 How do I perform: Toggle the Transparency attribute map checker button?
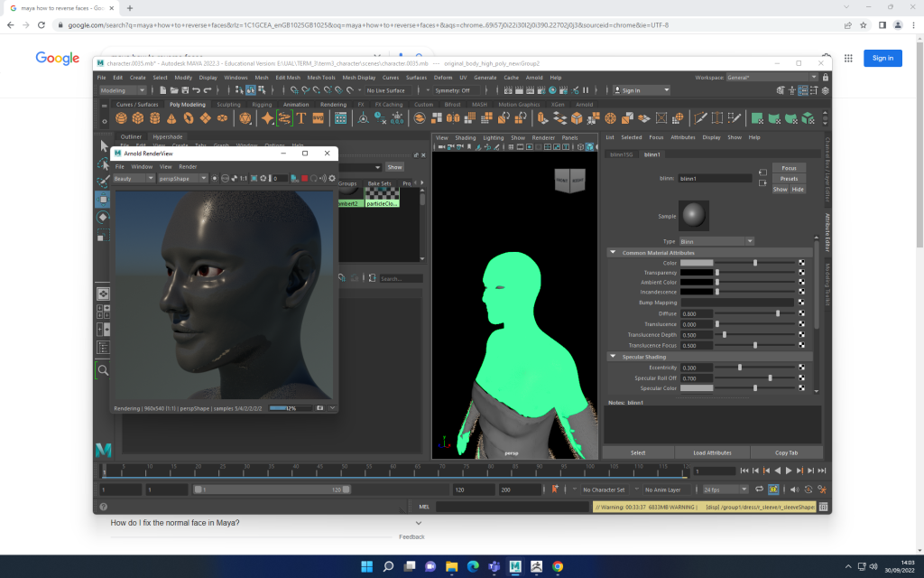point(801,273)
